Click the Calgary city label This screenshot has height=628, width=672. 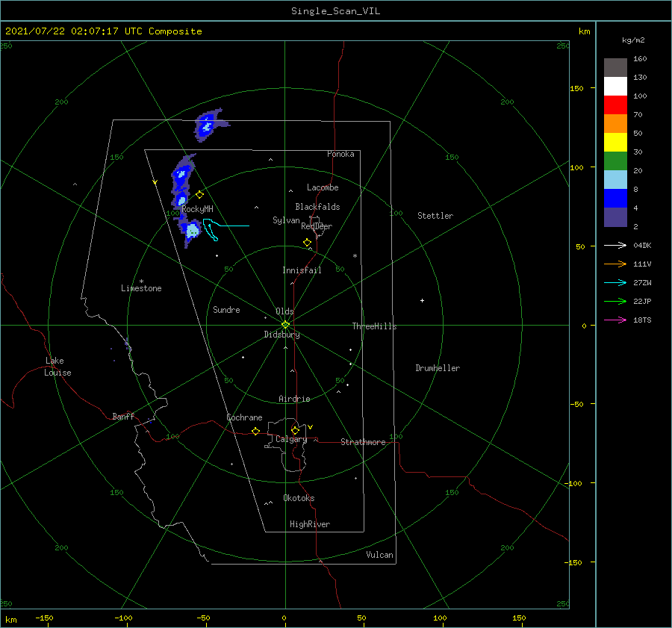pyautogui.click(x=291, y=439)
